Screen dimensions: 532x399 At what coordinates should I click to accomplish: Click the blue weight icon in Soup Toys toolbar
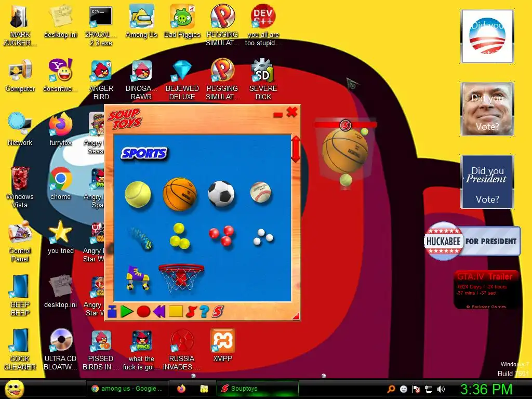pyautogui.click(x=112, y=312)
